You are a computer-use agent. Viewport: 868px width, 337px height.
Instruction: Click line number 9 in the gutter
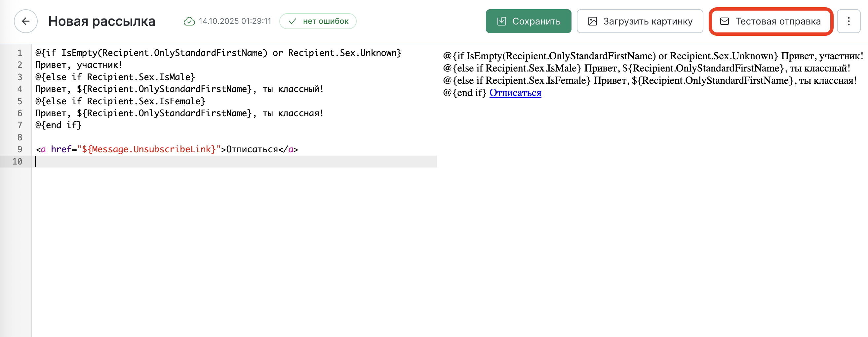coord(20,149)
